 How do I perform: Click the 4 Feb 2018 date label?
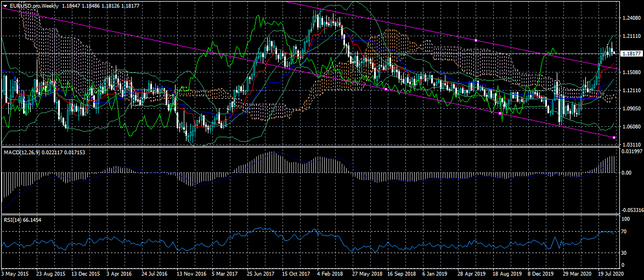point(329,273)
